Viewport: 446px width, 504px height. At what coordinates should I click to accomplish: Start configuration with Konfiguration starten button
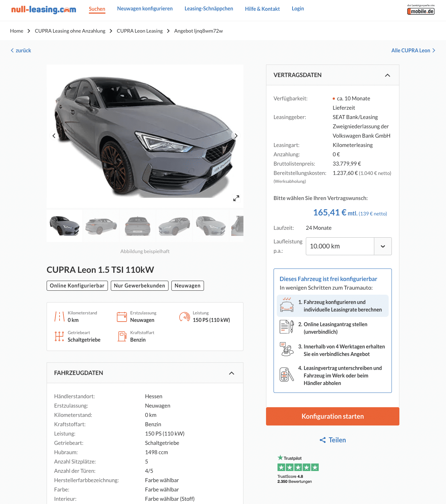click(333, 416)
